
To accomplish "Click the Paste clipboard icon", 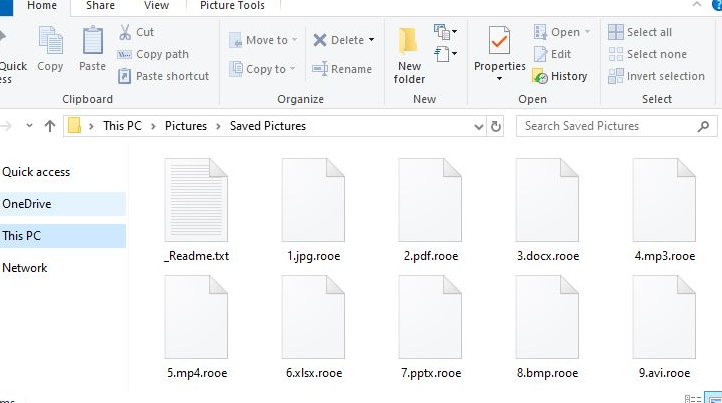I will [x=92, y=49].
